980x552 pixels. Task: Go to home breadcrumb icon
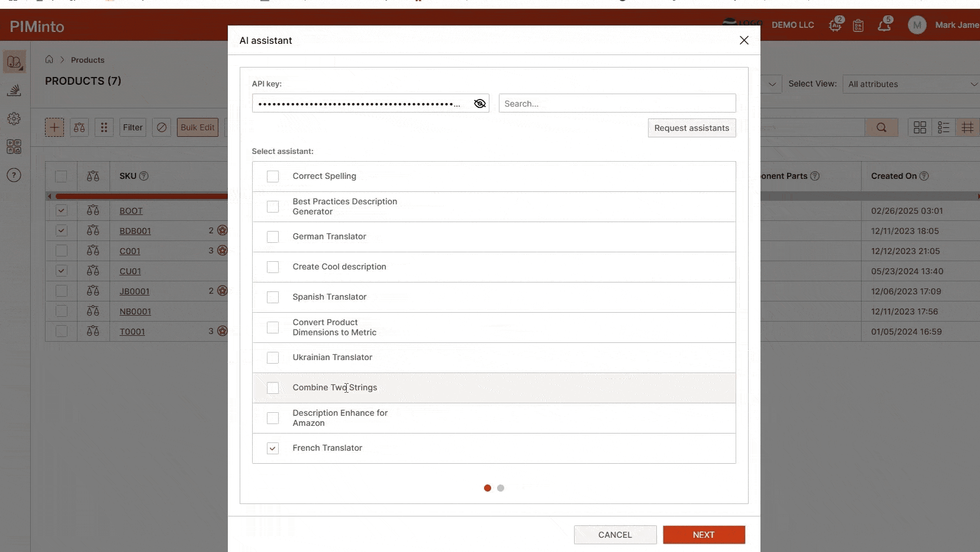click(x=49, y=59)
